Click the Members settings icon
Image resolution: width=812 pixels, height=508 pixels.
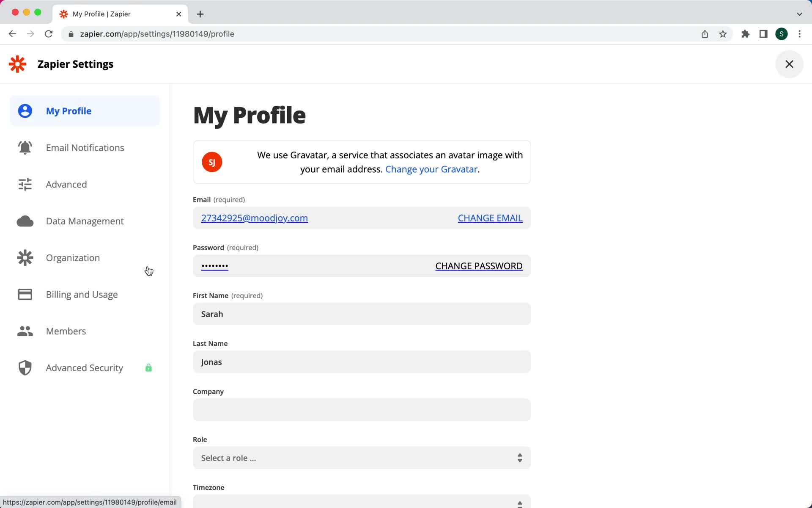[25, 331]
